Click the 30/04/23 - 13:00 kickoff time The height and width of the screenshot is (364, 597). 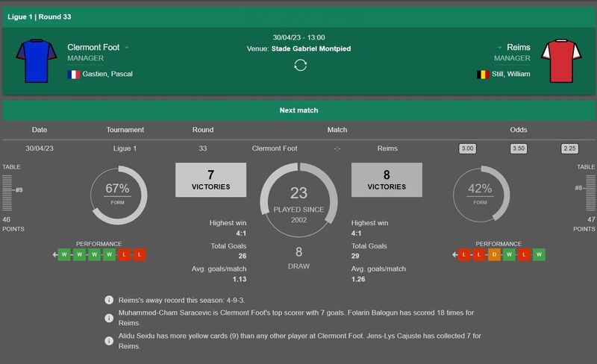tap(299, 37)
